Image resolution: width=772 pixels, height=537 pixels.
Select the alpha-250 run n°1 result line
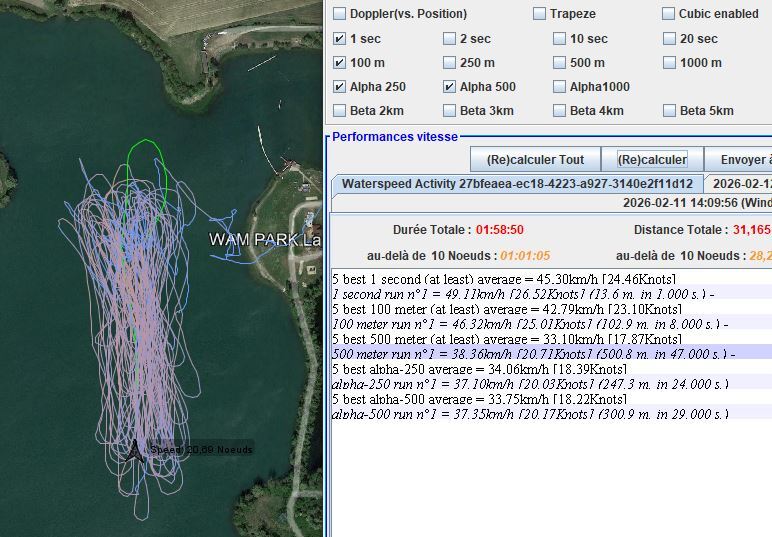tap(551, 384)
